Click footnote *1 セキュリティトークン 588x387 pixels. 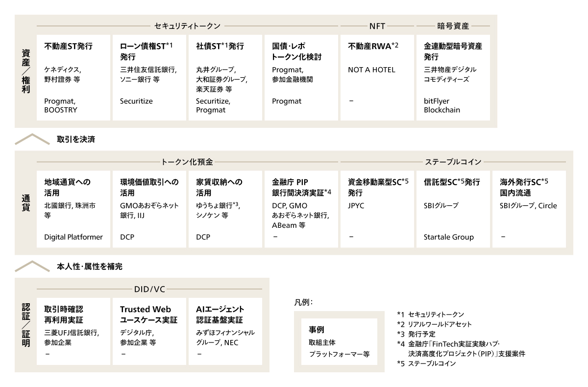tap(431, 314)
